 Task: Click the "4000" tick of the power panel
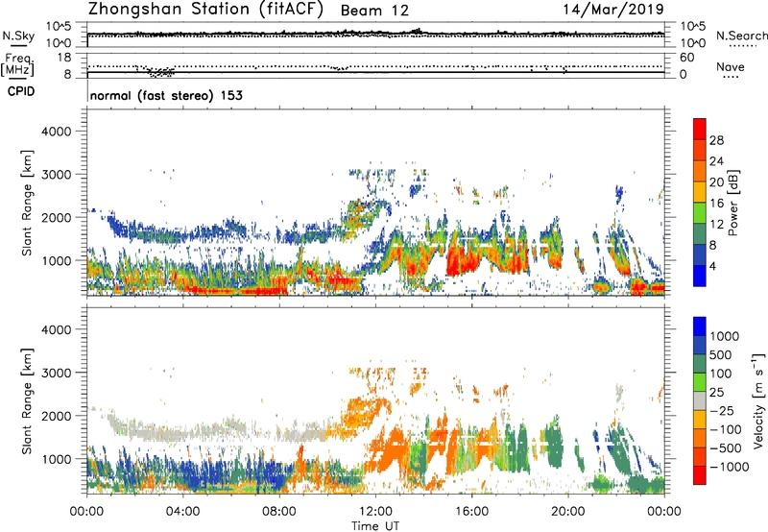click(56, 132)
